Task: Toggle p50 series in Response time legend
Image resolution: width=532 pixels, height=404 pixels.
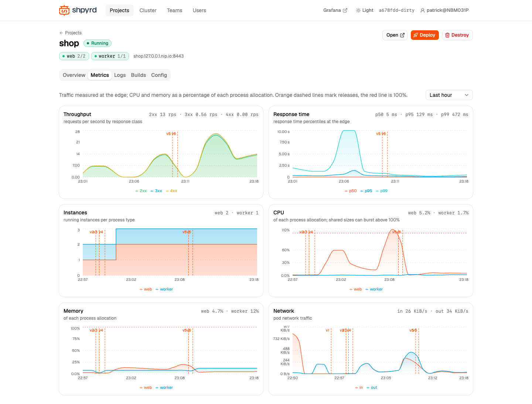Action: click(351, 191)
